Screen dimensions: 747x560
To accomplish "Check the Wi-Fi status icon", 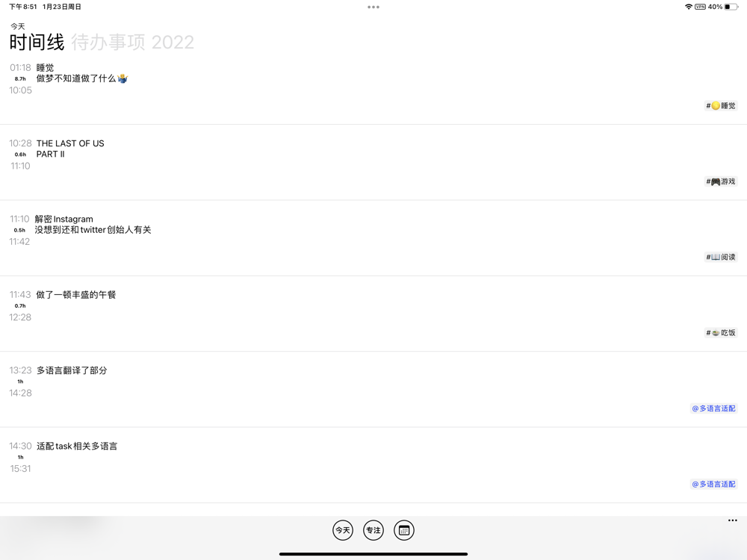I will pyautogui.click(x=689, y=7).
